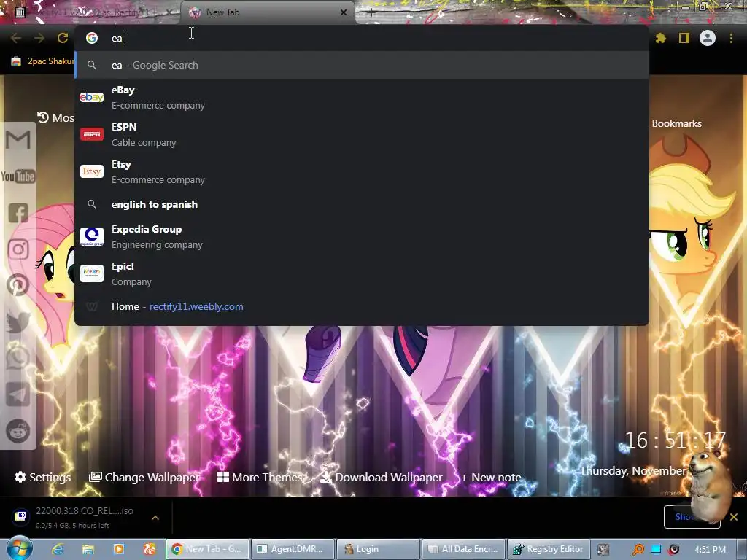Click the 16:51 clock display

click(x=675, y=440)
